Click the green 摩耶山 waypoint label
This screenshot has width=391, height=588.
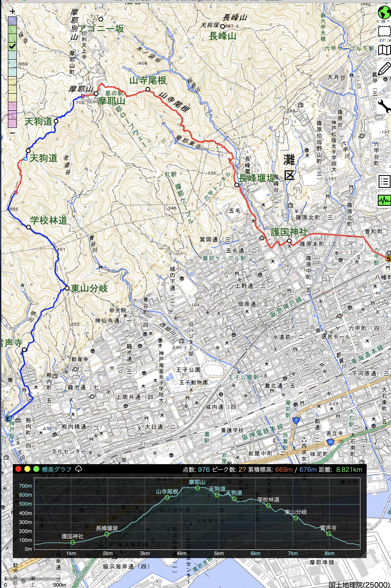[111, 101]
